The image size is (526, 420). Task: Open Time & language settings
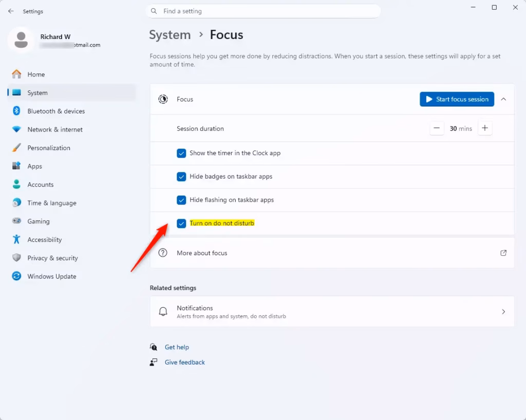click(71, 203)
